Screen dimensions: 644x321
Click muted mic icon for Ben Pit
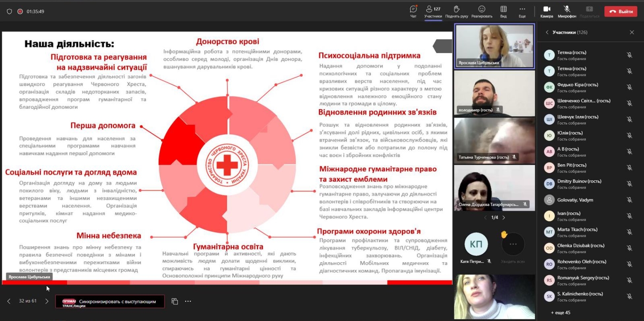coord(630,168)
